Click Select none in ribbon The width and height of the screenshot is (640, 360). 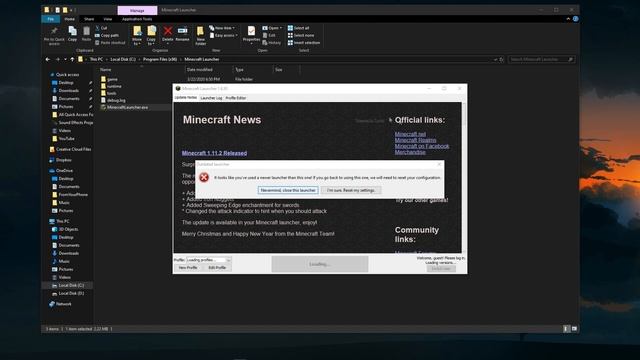[301, 36]
